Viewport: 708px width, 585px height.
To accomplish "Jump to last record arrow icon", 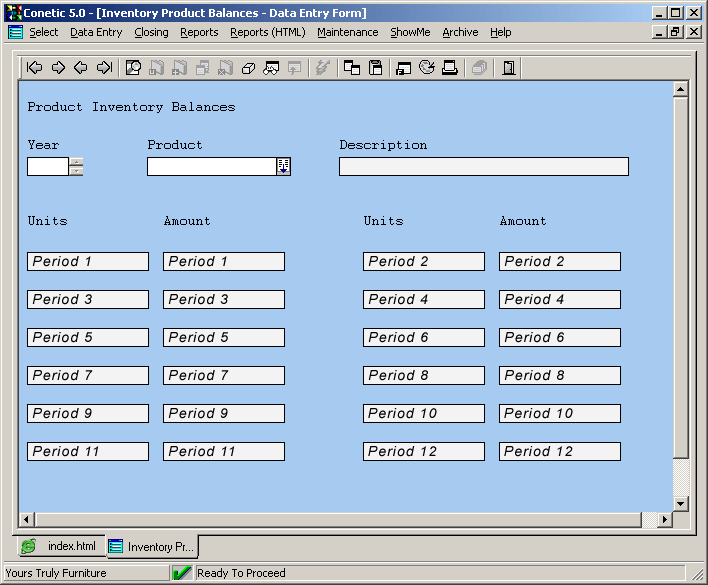I will pos(104,68).
